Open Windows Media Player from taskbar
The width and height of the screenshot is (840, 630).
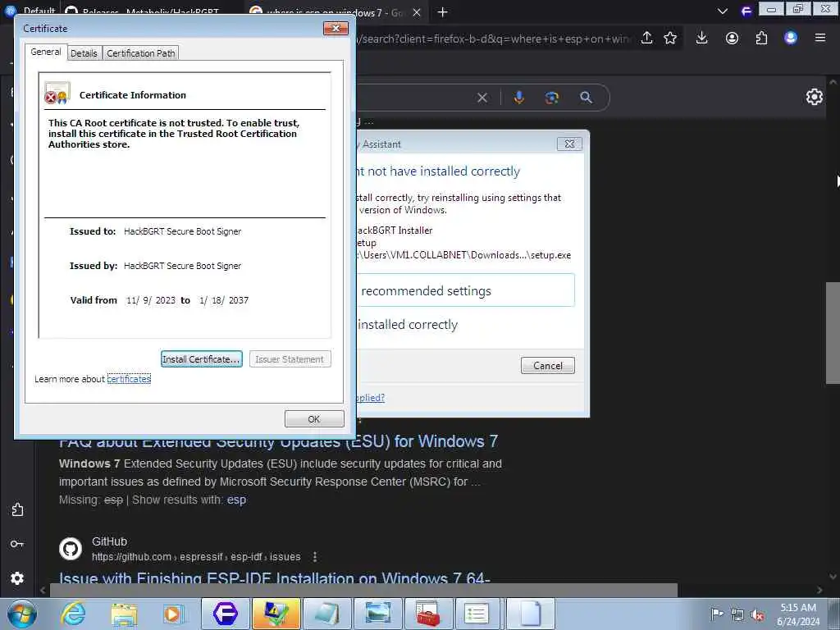(x=172, y=614)
